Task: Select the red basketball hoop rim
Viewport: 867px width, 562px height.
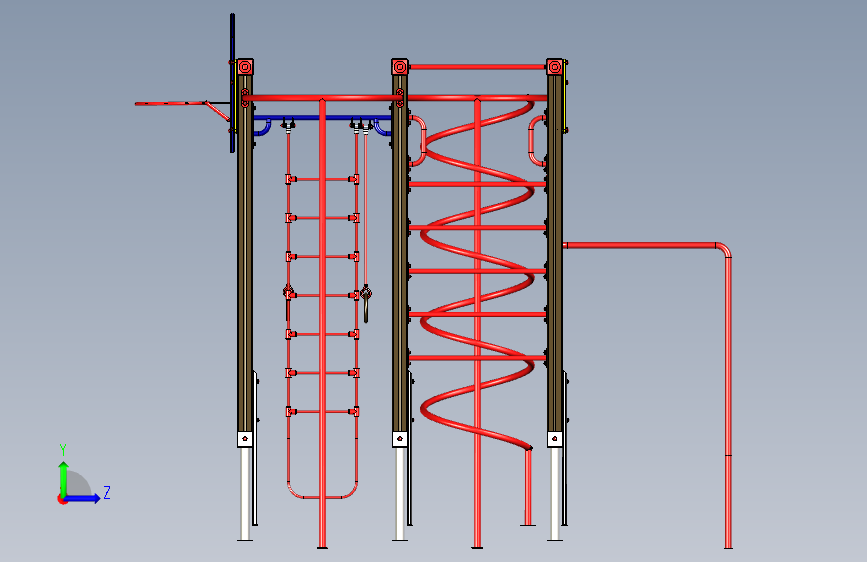Action: pos(170,103)
